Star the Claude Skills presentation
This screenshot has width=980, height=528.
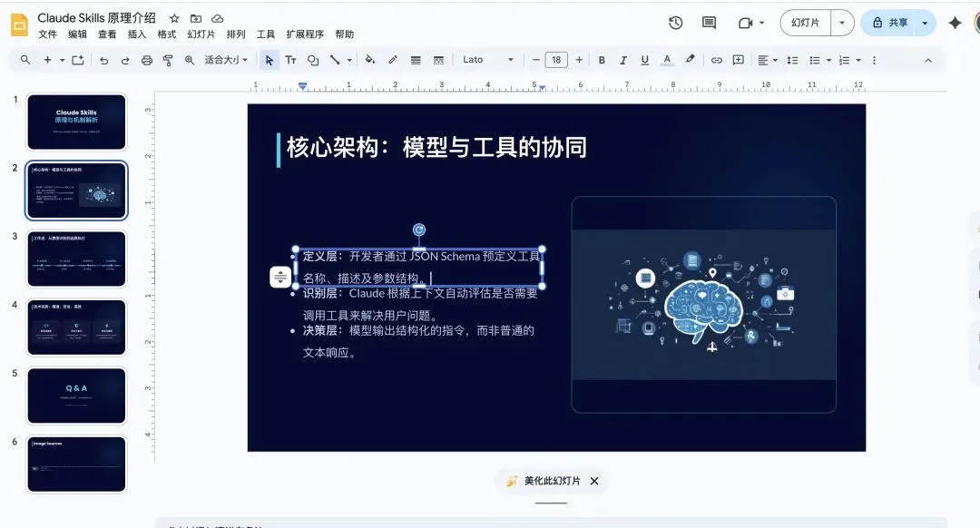click(174, 19)
